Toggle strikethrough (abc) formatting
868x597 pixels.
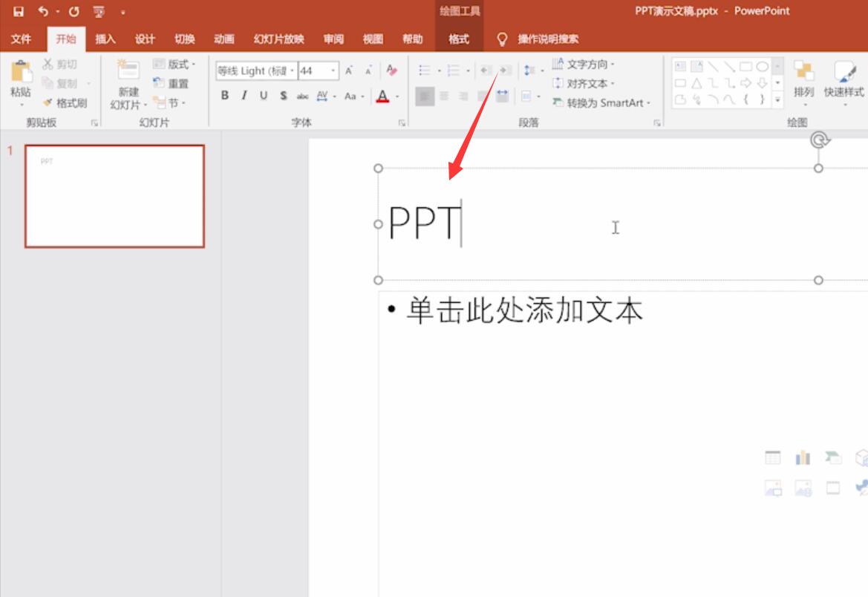(302, 96)
